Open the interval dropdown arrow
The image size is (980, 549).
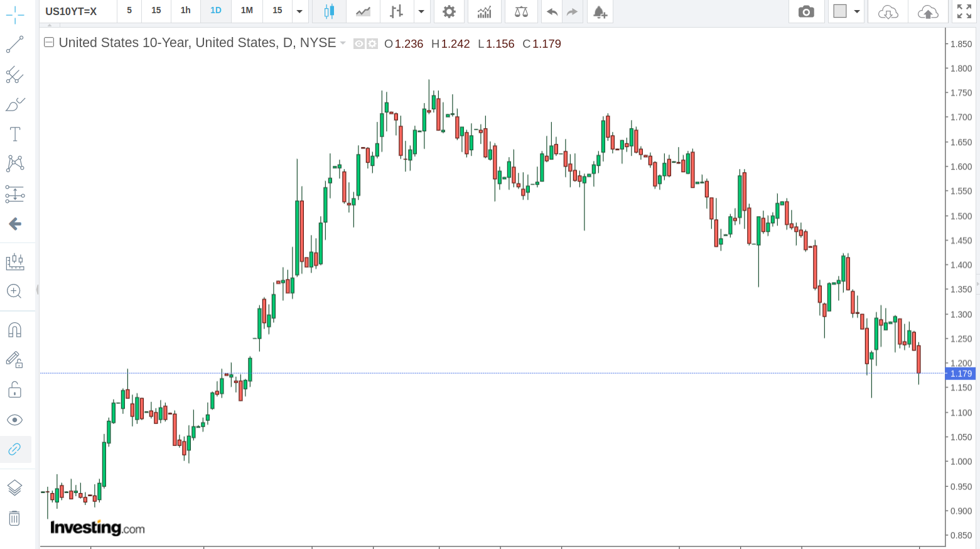click(x=299, y=11)
